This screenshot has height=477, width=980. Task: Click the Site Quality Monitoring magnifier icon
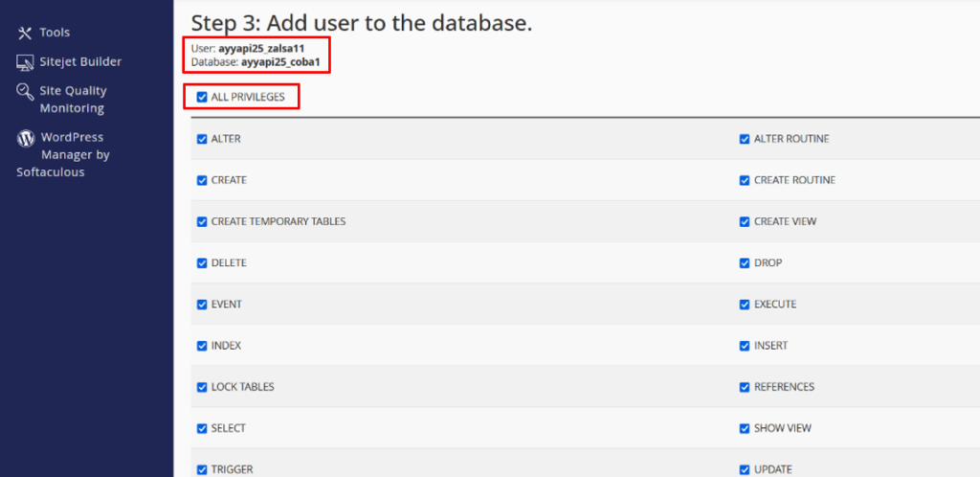coord(25,92)
